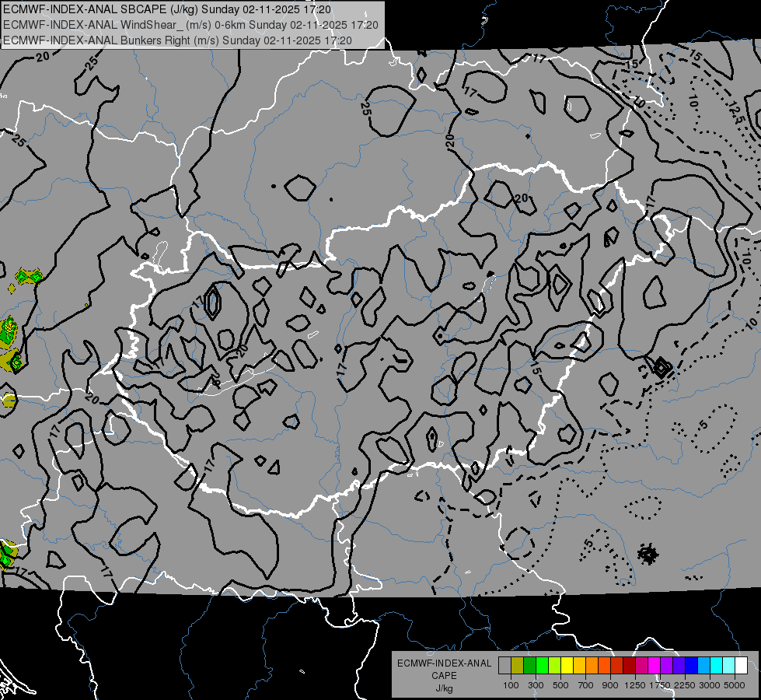Click the 900 tick label in legend
Viewport: 761px width, 700px height.
(610, 685)
